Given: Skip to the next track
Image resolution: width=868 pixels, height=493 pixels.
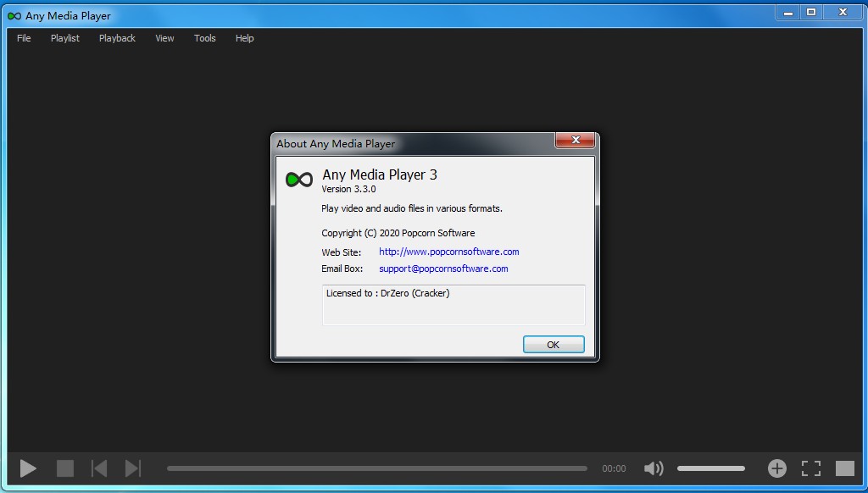Looking at the screenshot, I should click(x=132, y=468).
